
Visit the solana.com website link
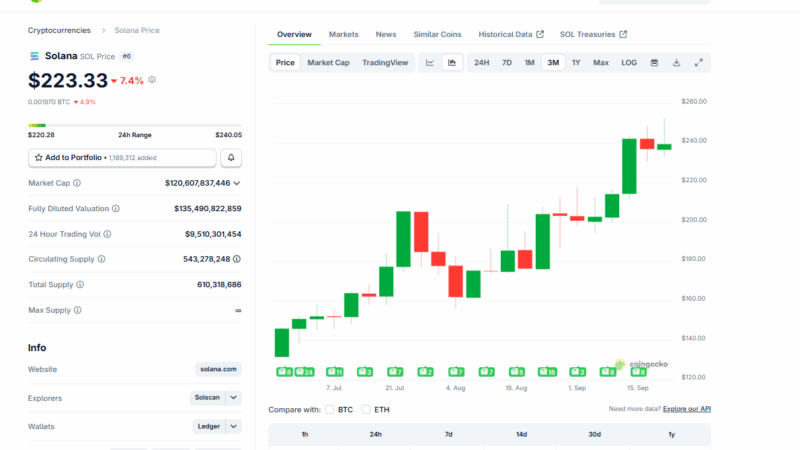point(218,369)
